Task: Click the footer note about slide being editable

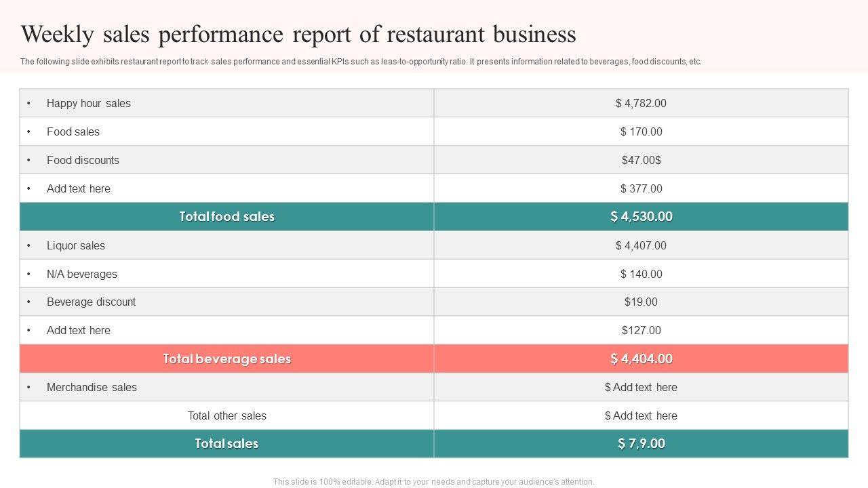Action: coord(434,482)
